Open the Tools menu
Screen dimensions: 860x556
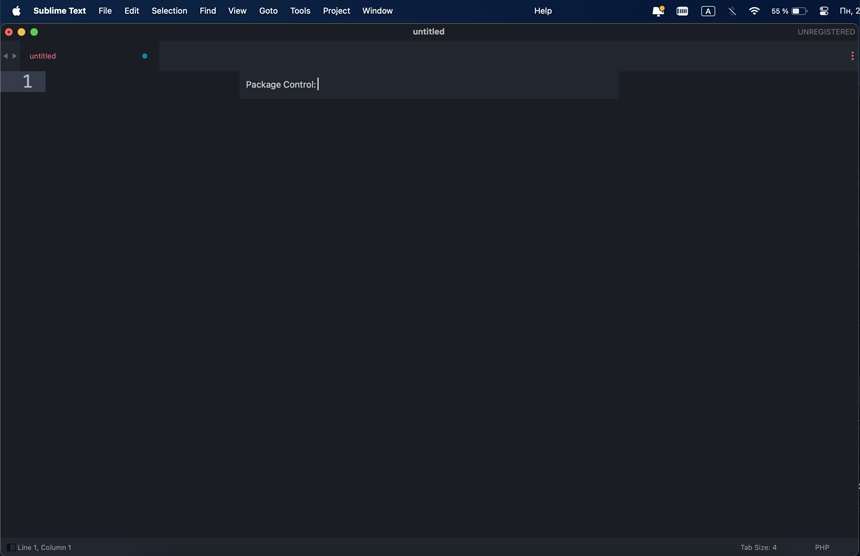300,11
